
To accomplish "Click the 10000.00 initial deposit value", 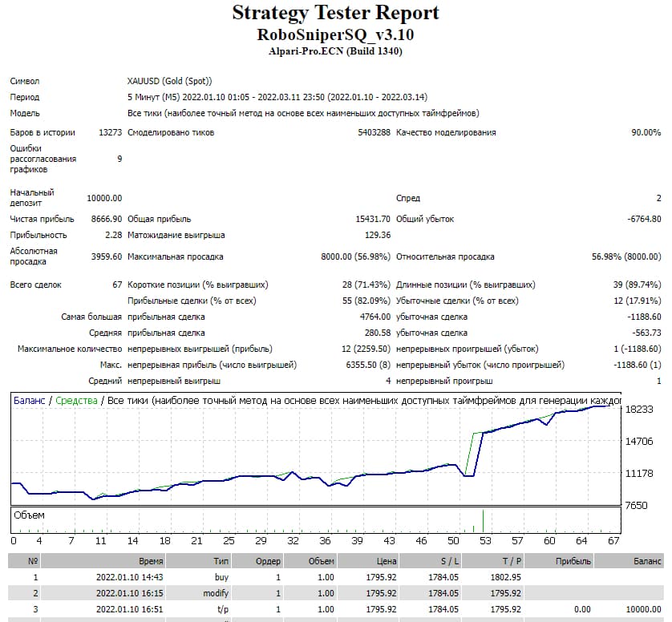I will [104, 198].
